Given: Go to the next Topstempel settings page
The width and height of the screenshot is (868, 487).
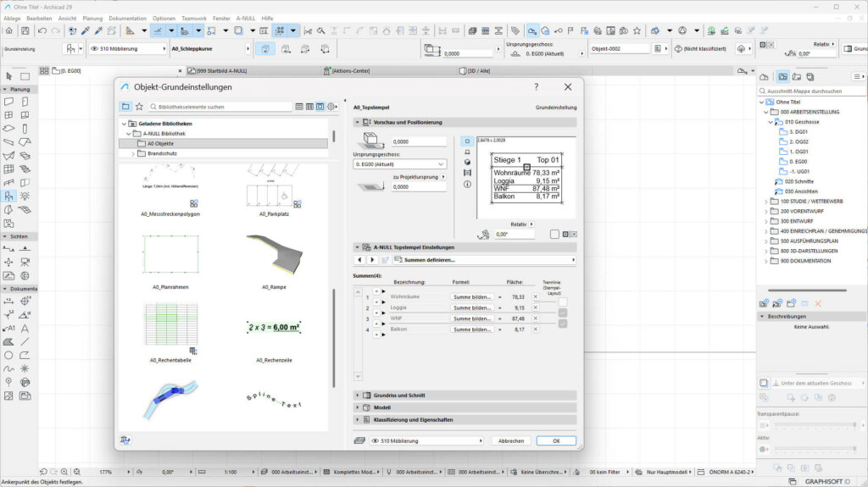Looking at the screenshot, I should 372,259.
